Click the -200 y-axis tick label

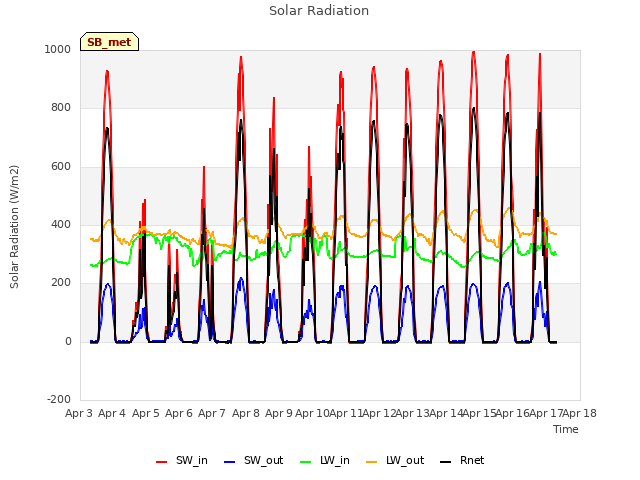pos(59,399)
